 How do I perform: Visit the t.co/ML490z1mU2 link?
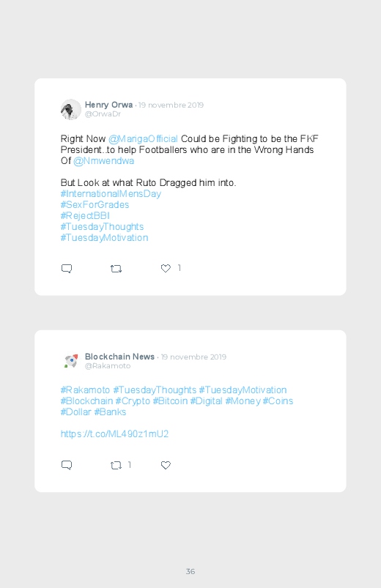(114, 434)
